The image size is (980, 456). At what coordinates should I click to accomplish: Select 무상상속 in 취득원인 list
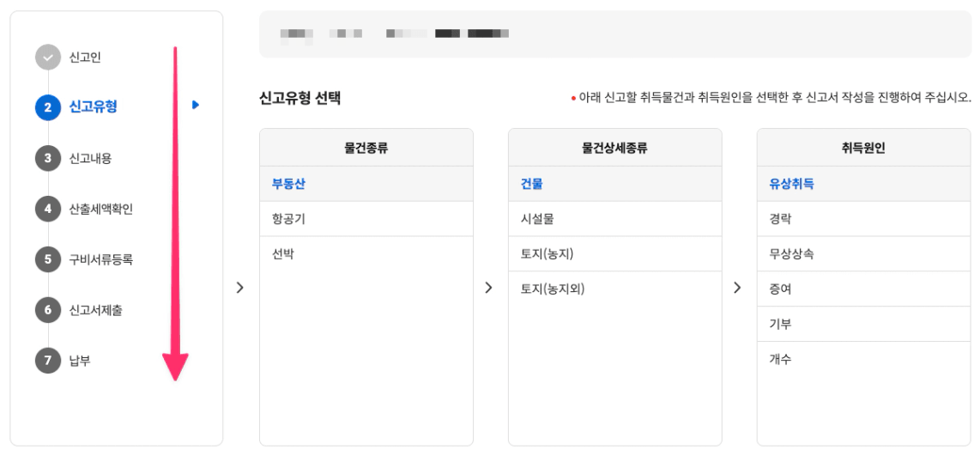864,254
